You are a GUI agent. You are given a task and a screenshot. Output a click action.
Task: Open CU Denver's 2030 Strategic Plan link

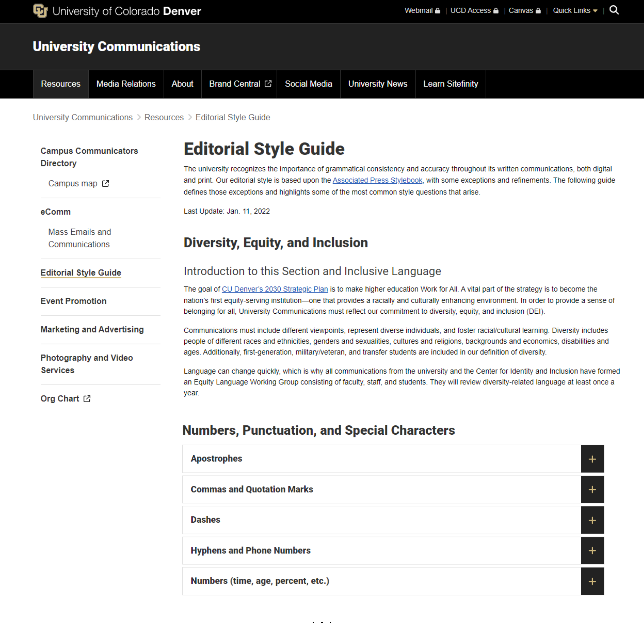[275, 289]
